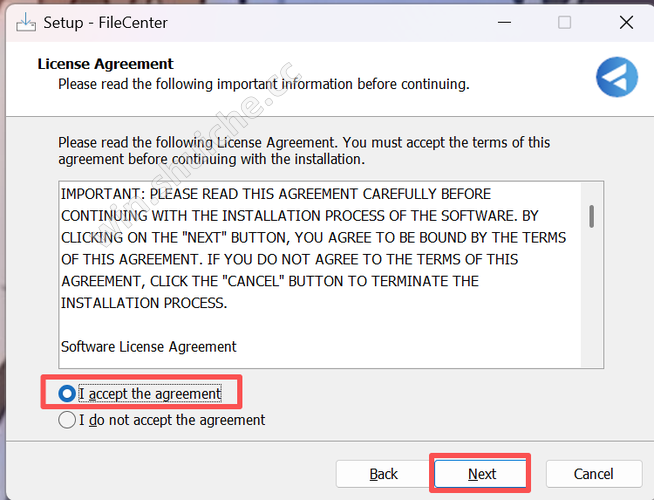
Task: Minimize the Setup window
Action: click(508, 22)
